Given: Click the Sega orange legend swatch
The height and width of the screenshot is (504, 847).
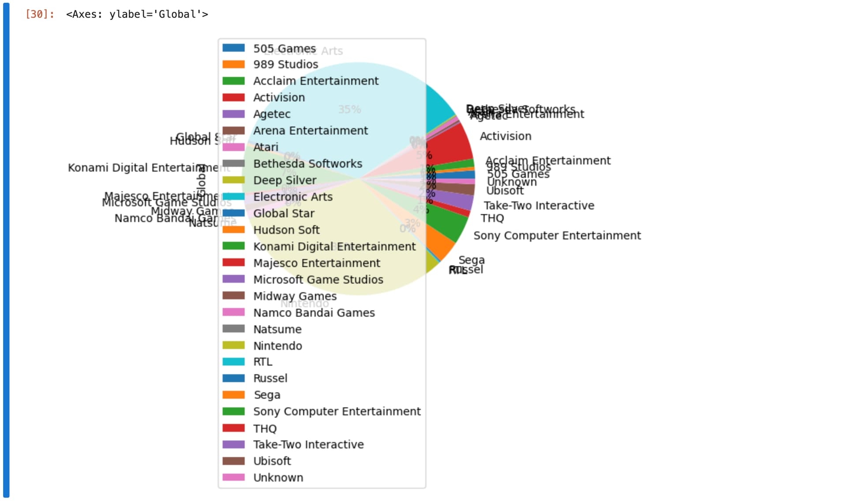Looking at the screenshot, I should point(233,395).
